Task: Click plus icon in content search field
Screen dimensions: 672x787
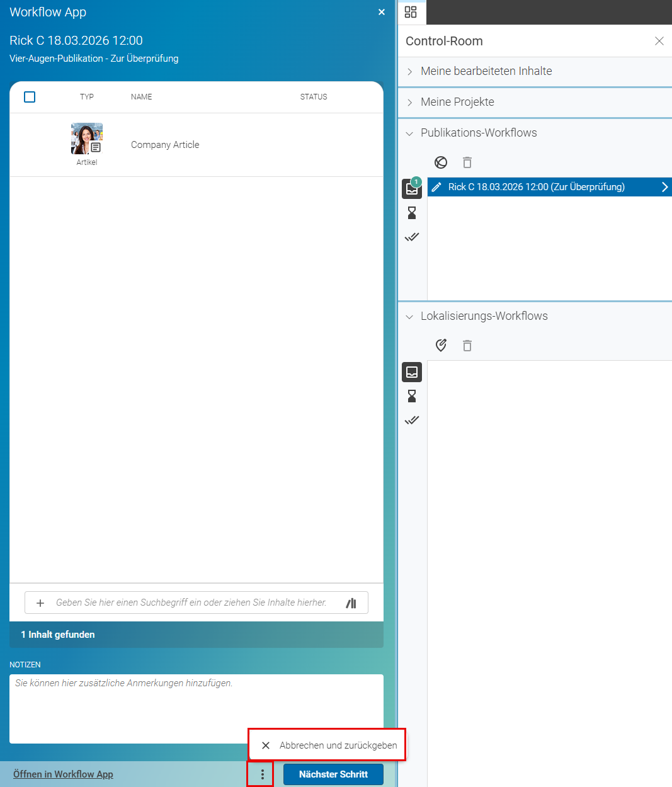Action: [x=40, y=603]
